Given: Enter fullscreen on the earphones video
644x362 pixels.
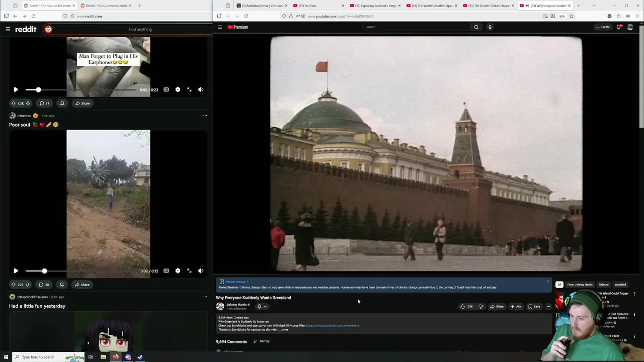Looking at the screenshot, I should coord(189,89).
